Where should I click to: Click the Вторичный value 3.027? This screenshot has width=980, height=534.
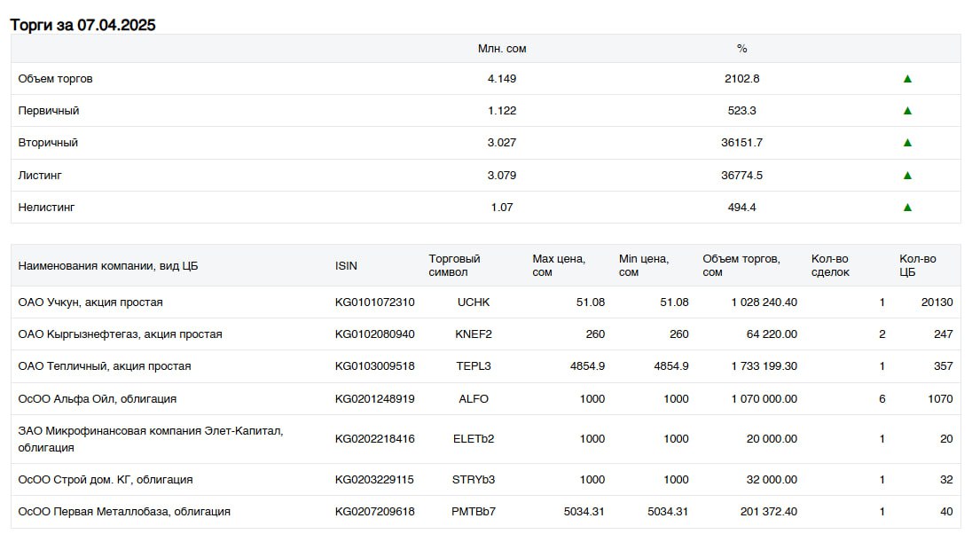point(502,143)
